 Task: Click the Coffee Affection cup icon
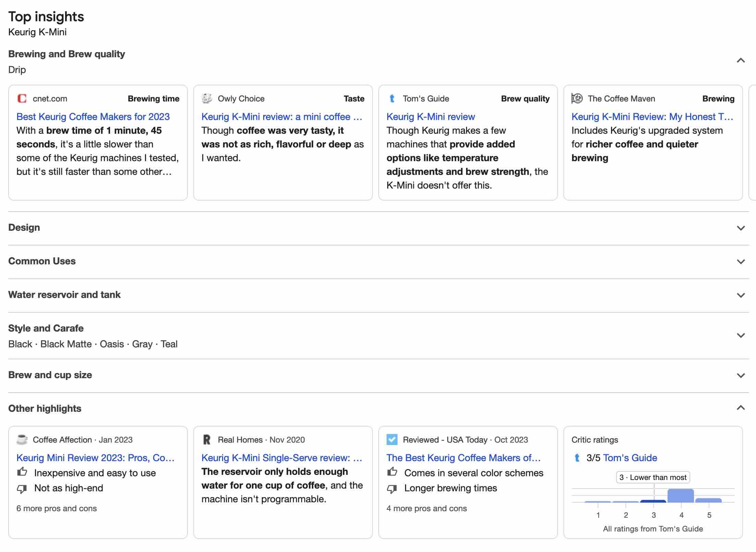pos(22,440)
